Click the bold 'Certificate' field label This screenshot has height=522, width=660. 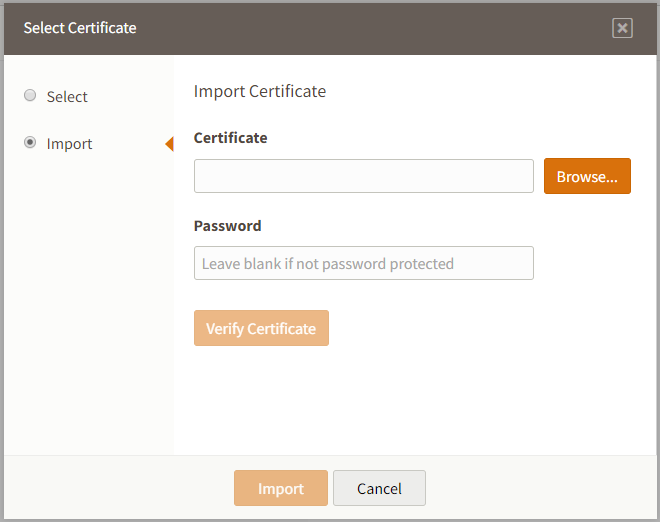[230, 138]
